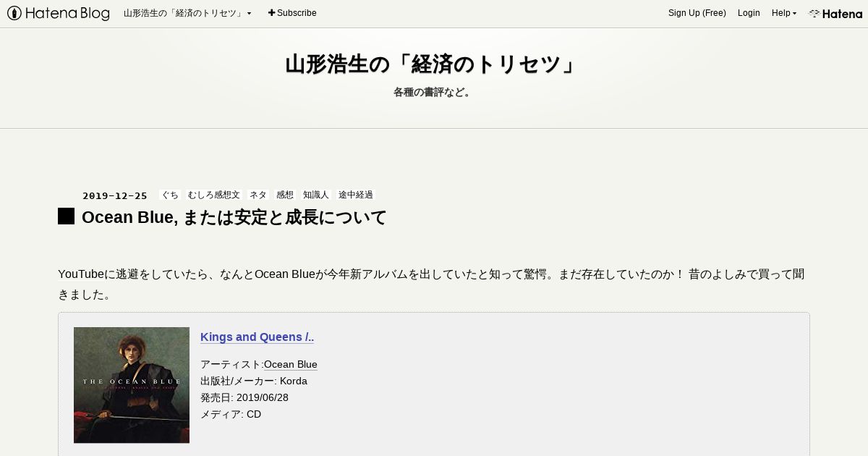The image size is (868, 456).
Task: Click the Hatena logo at top right
Action: pyautogui.click(x=835, y=13)
